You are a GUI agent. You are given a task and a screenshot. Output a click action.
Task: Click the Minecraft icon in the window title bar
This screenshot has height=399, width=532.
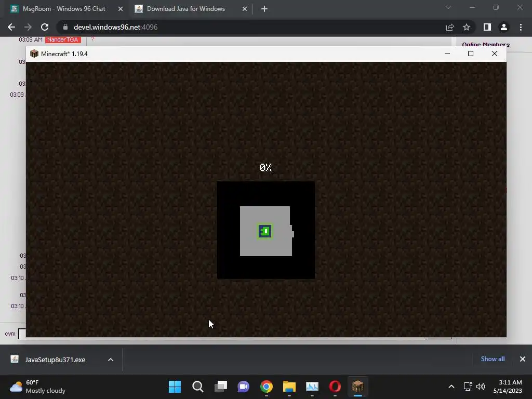(x=34, y=54)
